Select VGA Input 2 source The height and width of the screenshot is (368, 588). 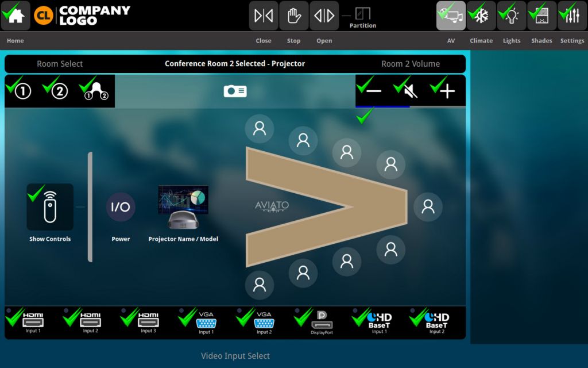[x=264, y=323]
